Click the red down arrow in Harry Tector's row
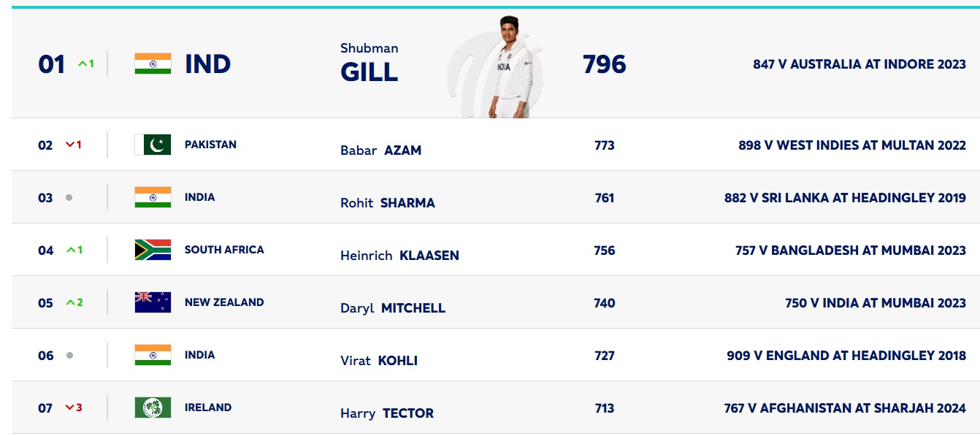This screenshot has width=980, height=436. point(70,408)
